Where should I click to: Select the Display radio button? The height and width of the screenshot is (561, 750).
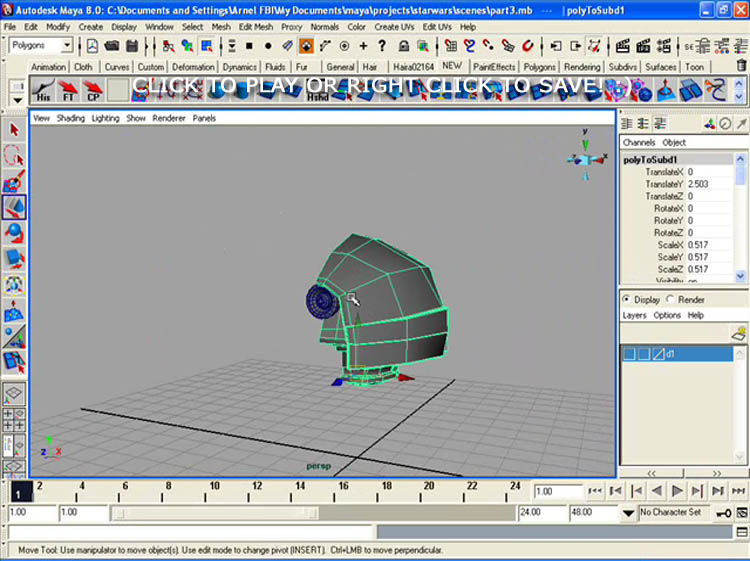(627, 299)
